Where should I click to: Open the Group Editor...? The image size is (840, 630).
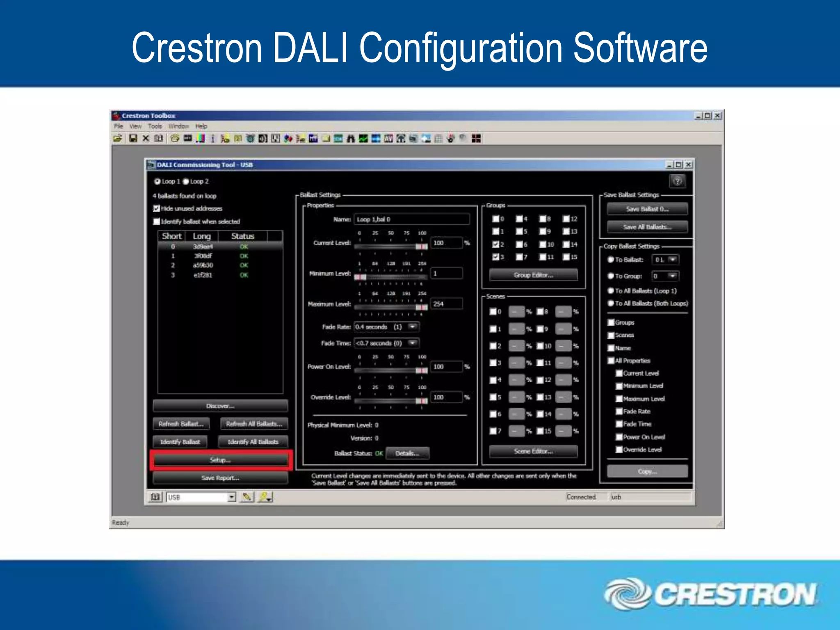533,275
